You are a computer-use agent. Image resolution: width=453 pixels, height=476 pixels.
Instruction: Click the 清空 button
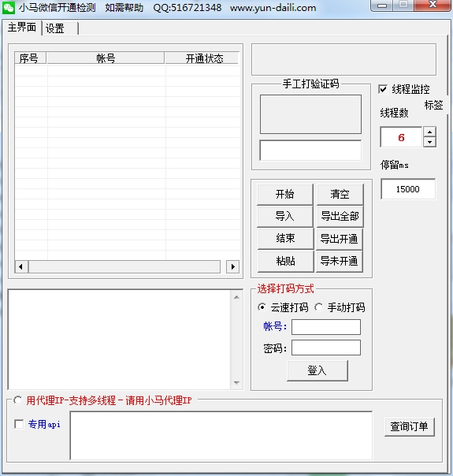tap(340, 195)
